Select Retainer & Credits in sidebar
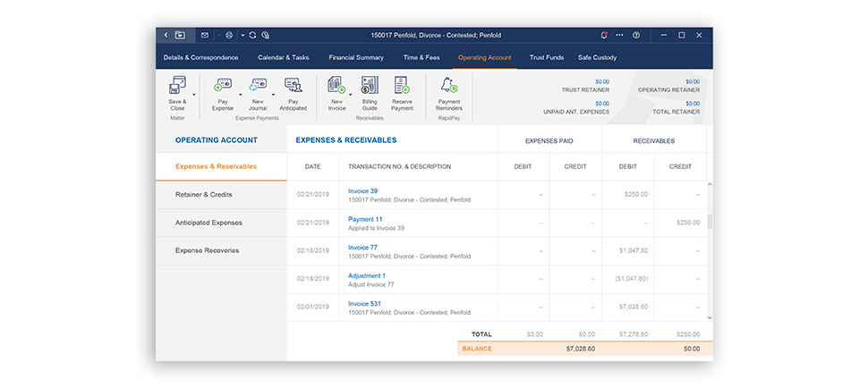Viewport: 868px width, 388px height. [221, 195]
